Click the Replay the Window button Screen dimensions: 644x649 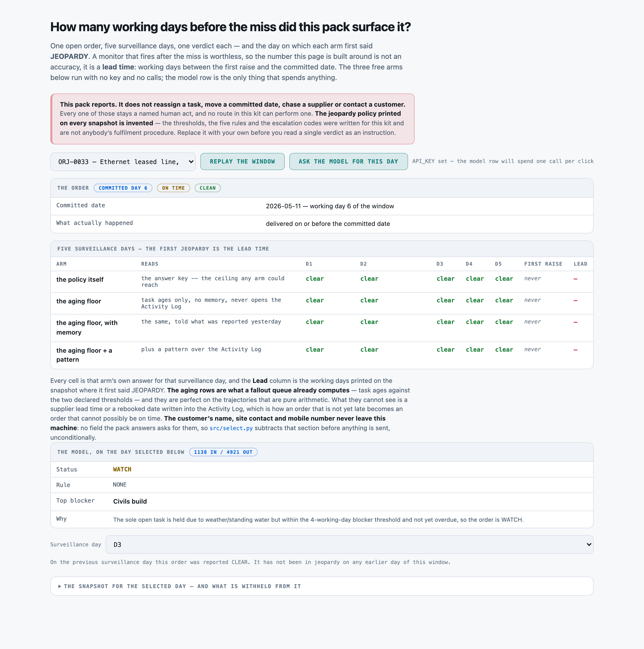[x=242, y=161]
